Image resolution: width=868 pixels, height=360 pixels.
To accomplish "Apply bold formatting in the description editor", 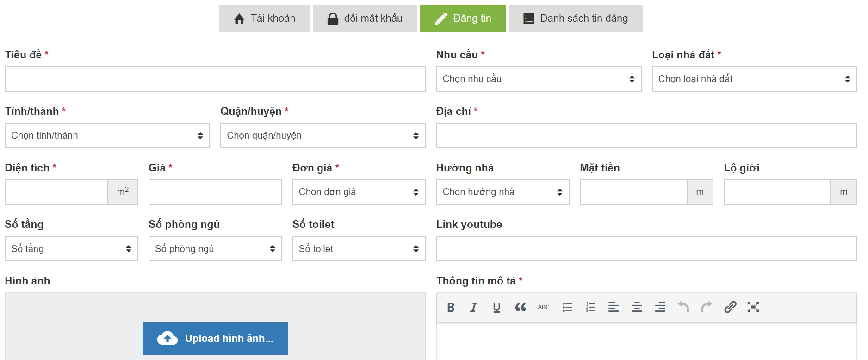I will pos(451,307).
